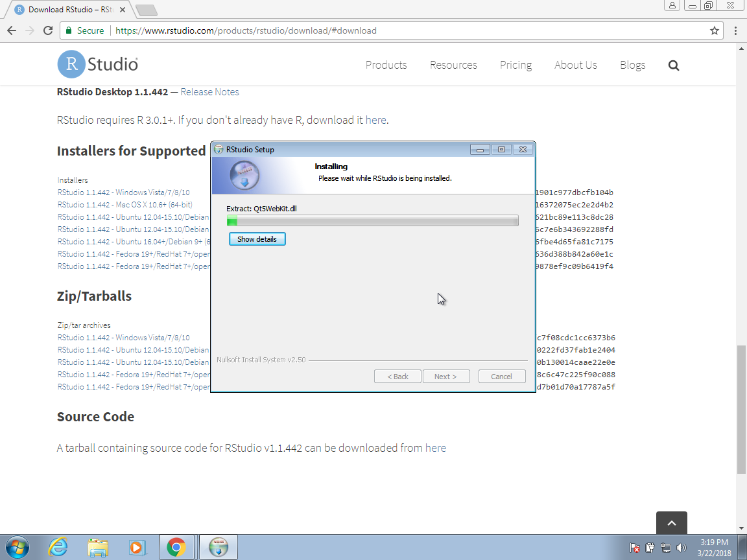Reload the page with refresh icon
The width and height of the screenshot is (747, 560).
[x=47, y=30]
